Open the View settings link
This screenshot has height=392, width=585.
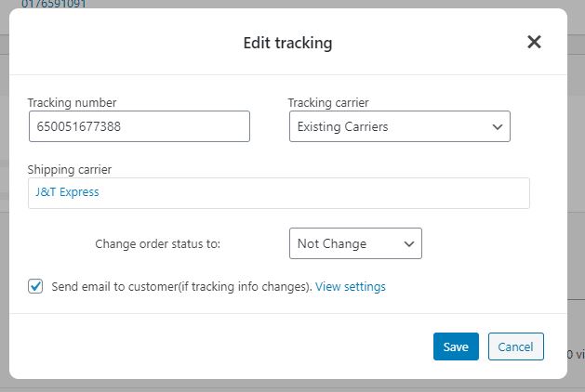click(x=351, y=287)
